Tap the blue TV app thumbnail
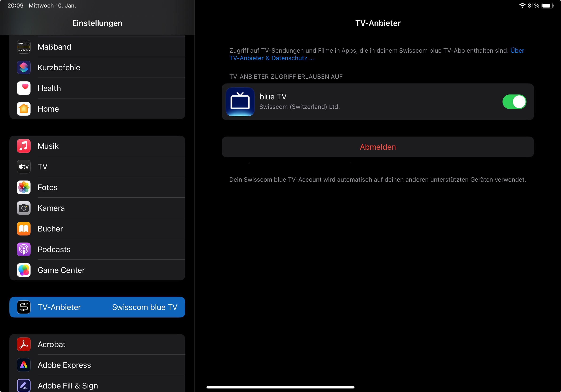Viewport: 561px width, 392px height. pyautogui.click(x=240, y=102)
